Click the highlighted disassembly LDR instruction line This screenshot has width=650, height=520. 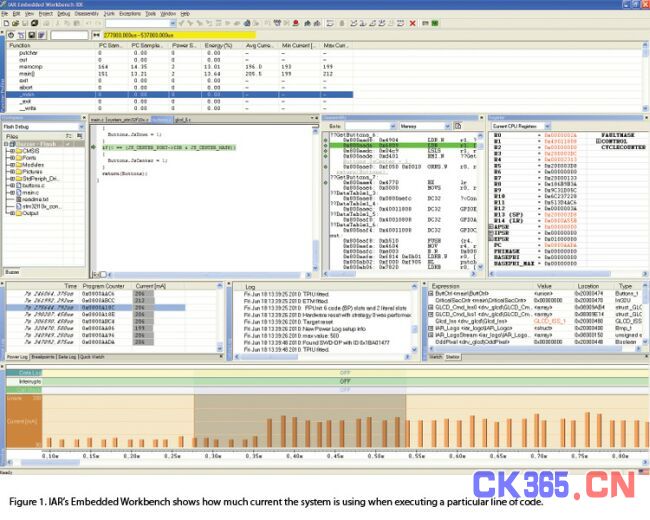click(x=404, y=146)
